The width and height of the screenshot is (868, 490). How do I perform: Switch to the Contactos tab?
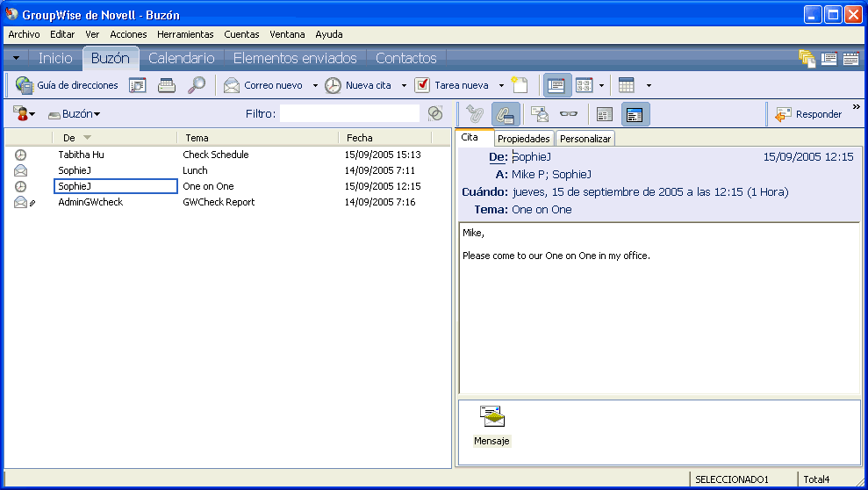click(406, 58)
